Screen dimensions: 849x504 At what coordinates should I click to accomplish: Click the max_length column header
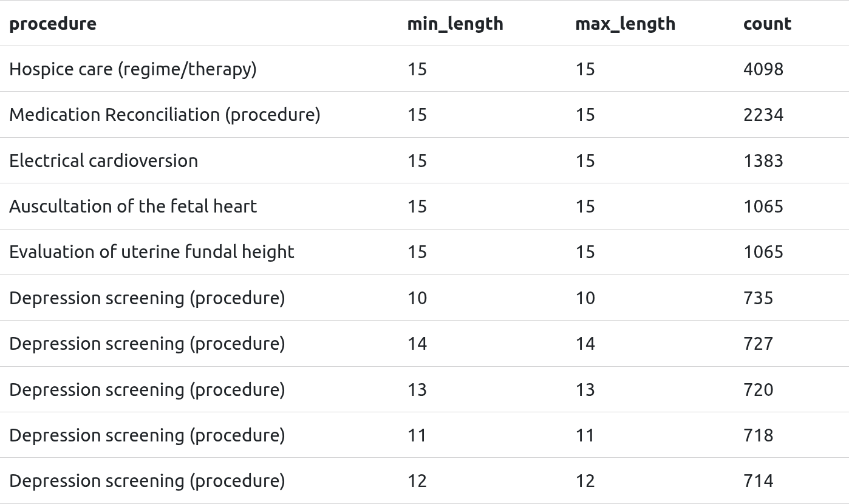coord(625,24)
